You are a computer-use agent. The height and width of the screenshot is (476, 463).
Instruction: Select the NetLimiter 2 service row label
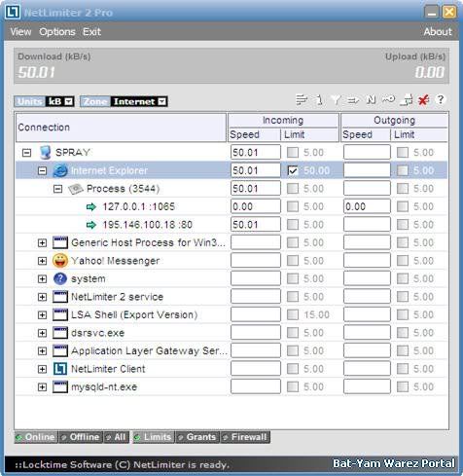tap(117, 297)
